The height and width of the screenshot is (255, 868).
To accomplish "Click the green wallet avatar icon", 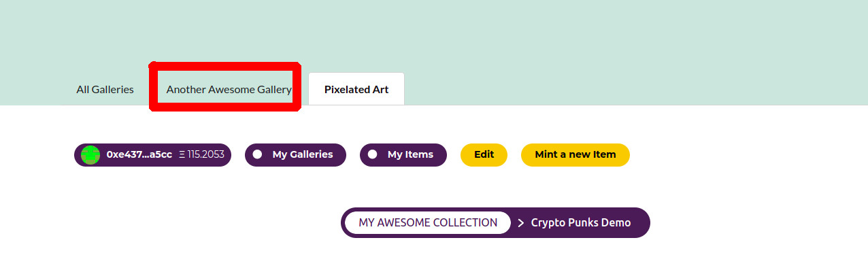I will click(x=90, y=155).
